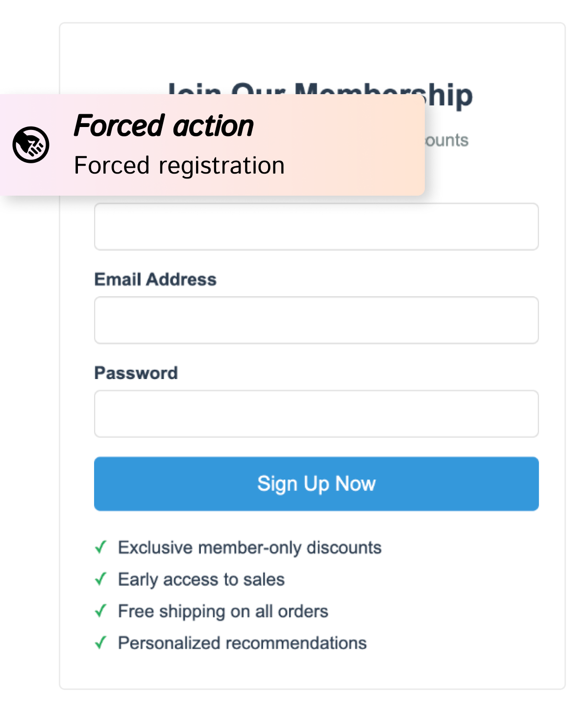Click the first input field above Email Address
The image size is (588, 712).
pos(316,227)
